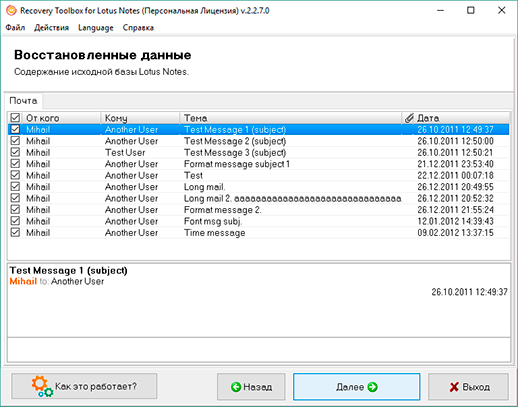Uncheck the Test Message 1 (subject) row
This screenshot has height=407, width=518.
click(15, 129)
